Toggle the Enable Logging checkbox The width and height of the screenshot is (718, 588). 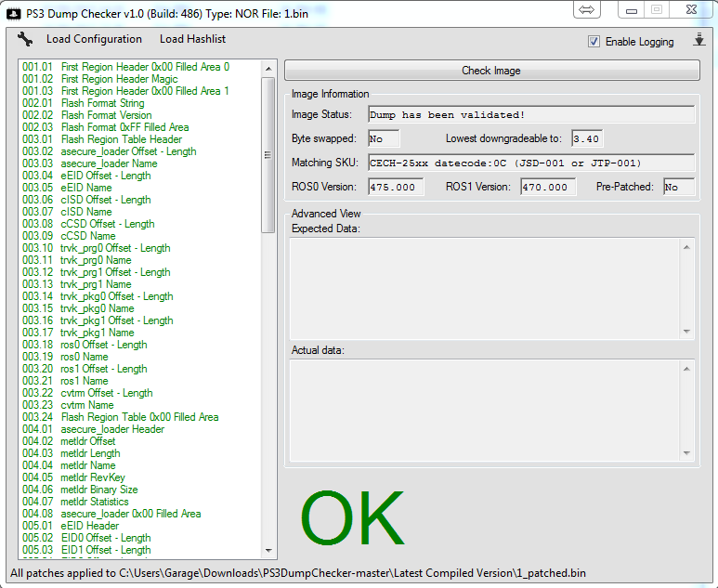tap(594, 42)
